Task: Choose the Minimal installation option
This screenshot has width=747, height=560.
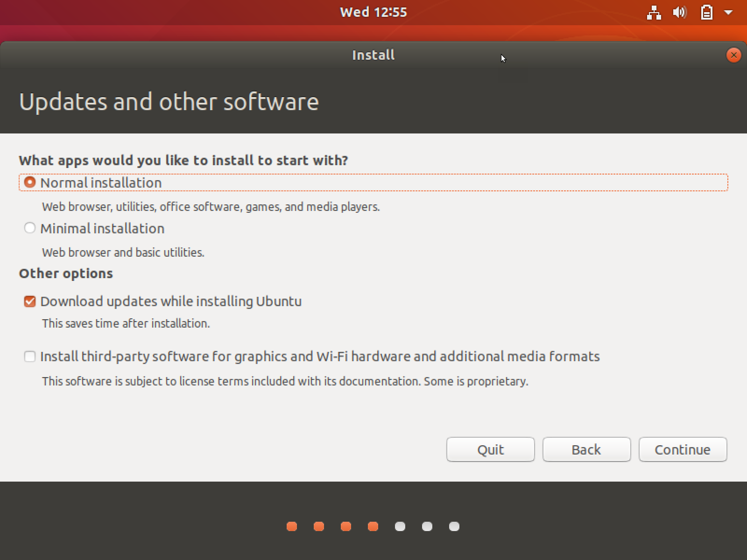Action: tap(30, 228)
